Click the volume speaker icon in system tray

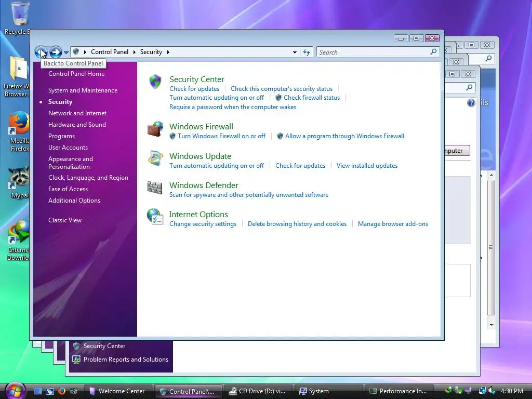[x=491, y=391]
